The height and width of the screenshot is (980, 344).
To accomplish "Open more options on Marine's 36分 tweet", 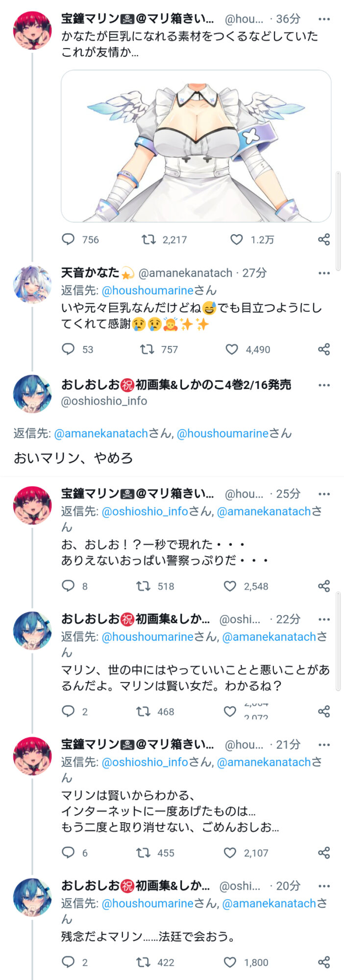I will 324,19.
